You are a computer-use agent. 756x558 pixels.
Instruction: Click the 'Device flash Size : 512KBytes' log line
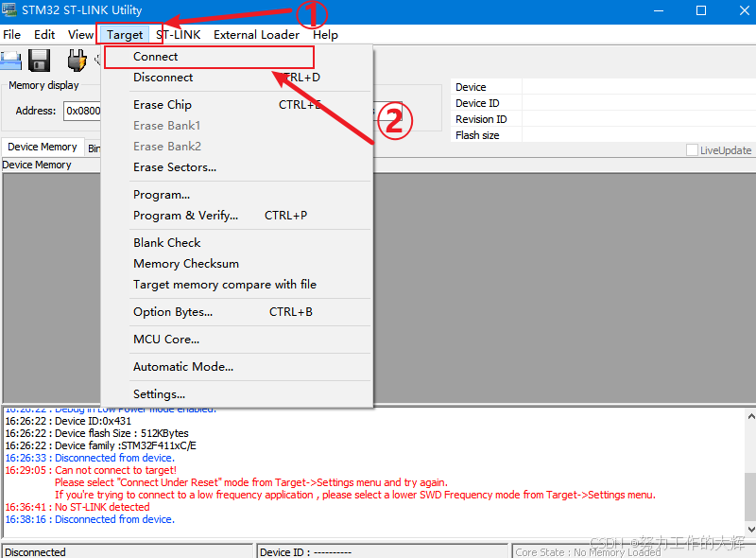click(x=97, y=433)
